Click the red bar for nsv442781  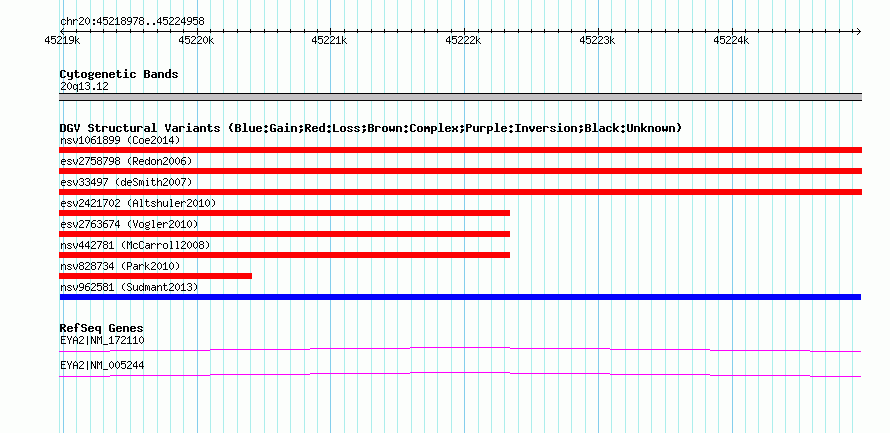tap(284, 255)
